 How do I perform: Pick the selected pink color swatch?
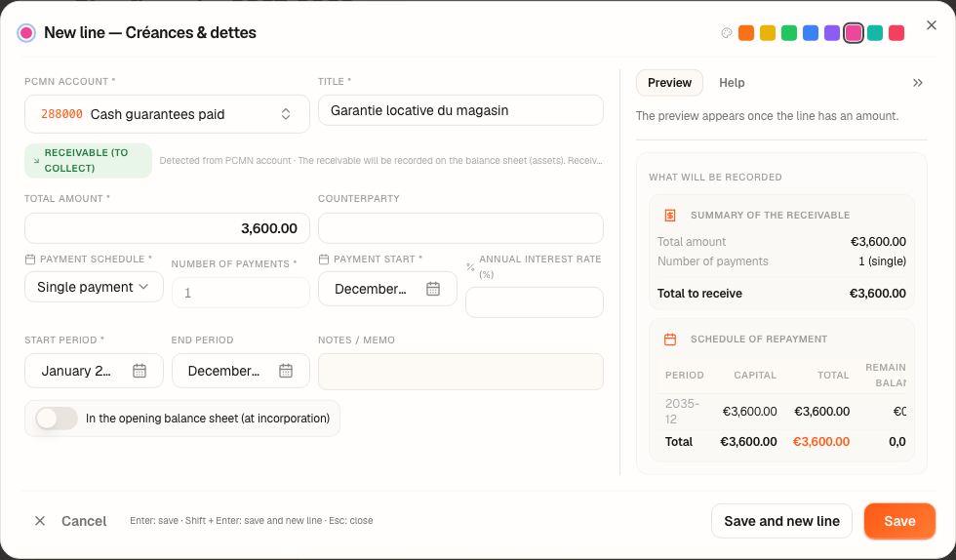coord(854,33)
